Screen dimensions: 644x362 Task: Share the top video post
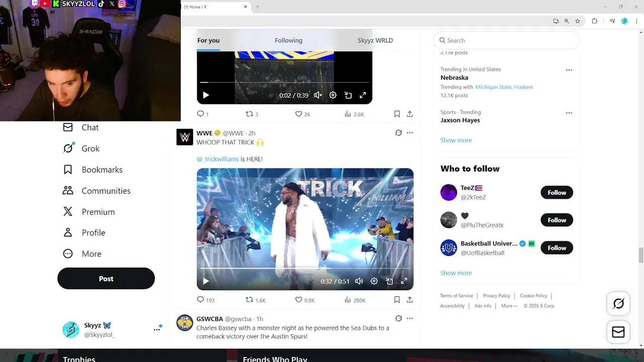tap(410, 114)
